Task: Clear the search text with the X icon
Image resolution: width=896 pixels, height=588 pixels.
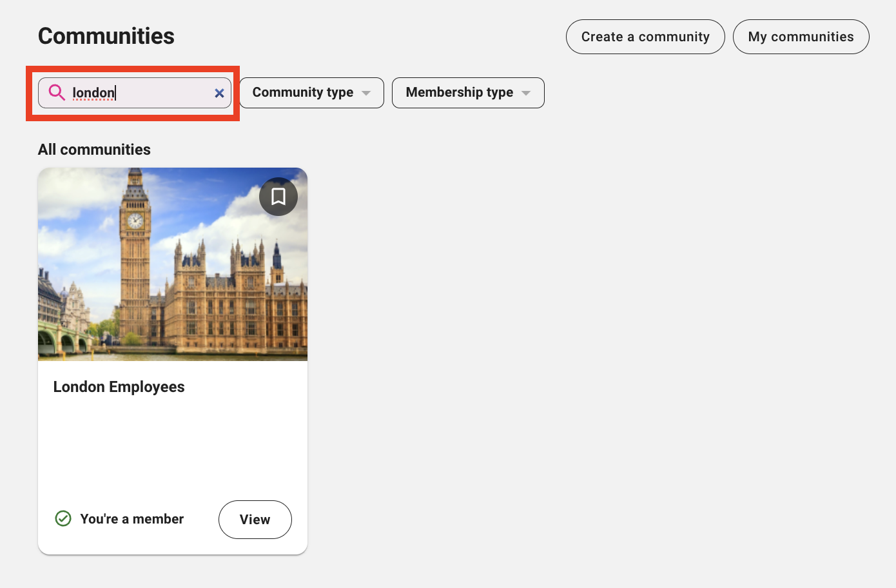Action: (219, 93)
